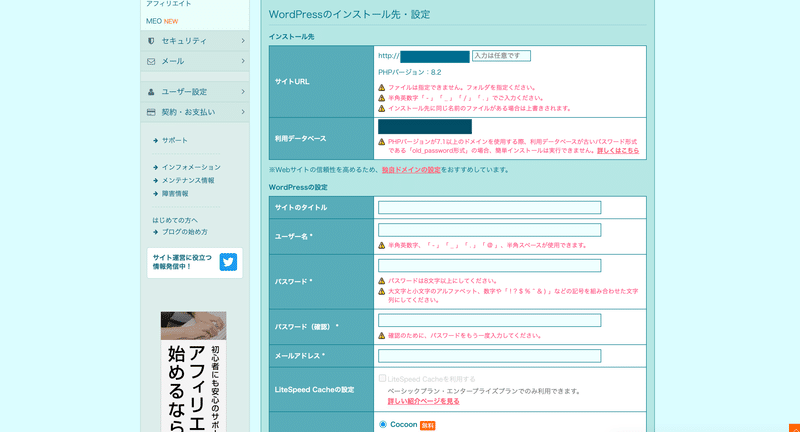Click the user icon beside ユーザー設定
The image size is (800, 432).
coord(151,92)
